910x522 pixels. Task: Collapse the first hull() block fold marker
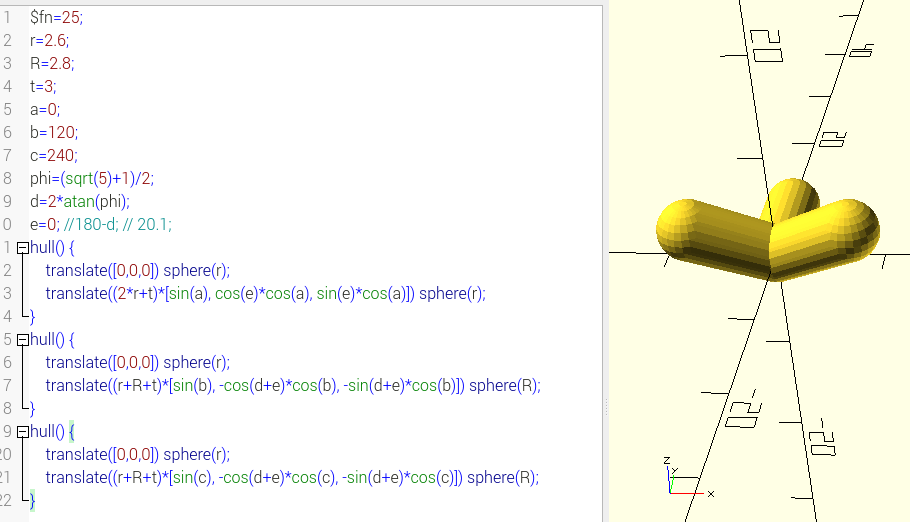point(23,248)
